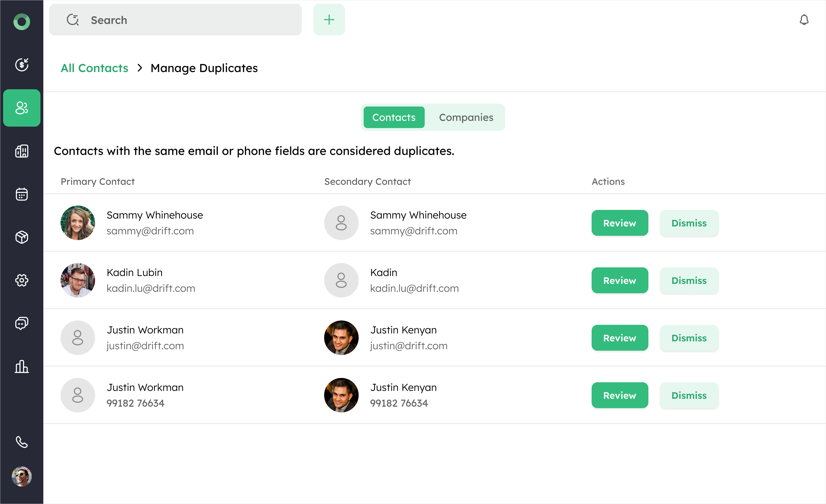826x504 pixels.
Task: Click Sammy Whinehouse's primary contact photo
Action: (78, 223)
